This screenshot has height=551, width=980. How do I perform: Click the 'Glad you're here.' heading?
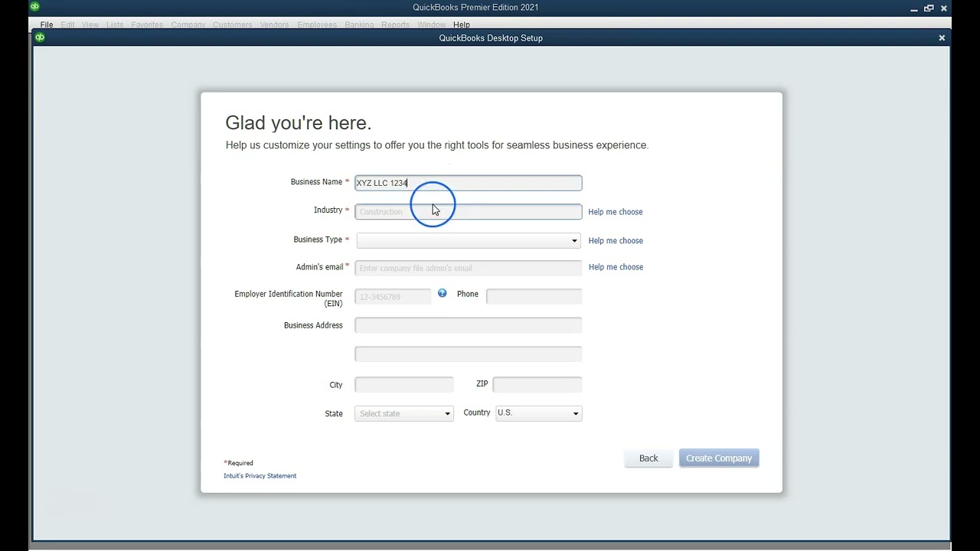click(299, 123)
